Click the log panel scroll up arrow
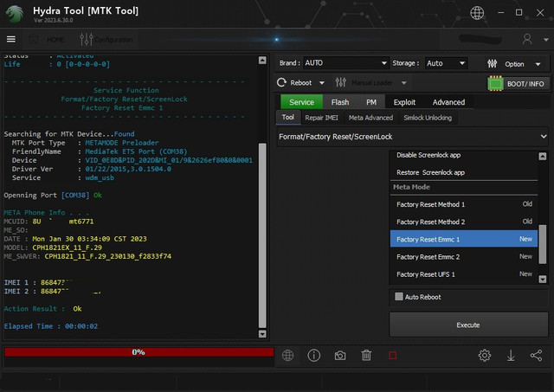 [262, 61]
